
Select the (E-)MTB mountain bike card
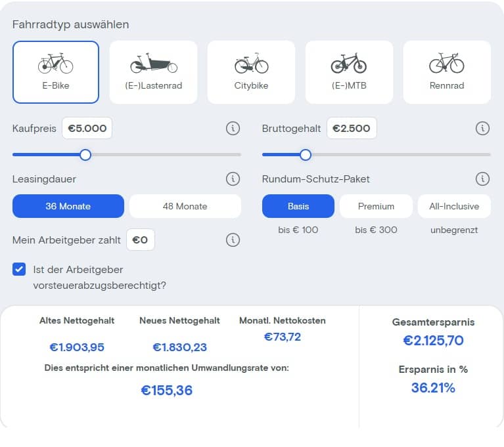[349, 72]
